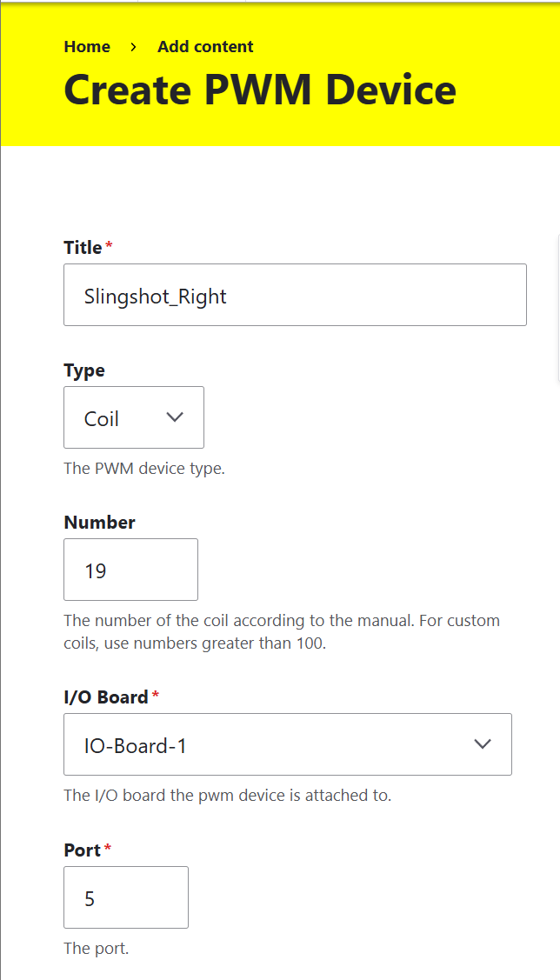Click the Create PWM Device page heading
560x980 pixels.
coord(260,90)
